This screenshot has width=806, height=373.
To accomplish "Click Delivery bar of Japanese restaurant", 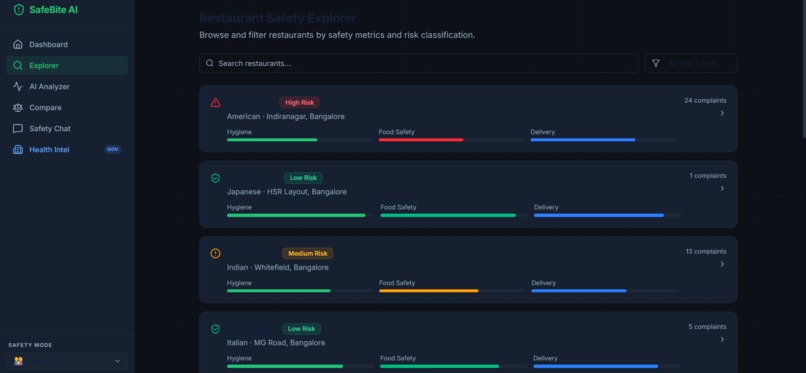I will click(x=608, y=215).
